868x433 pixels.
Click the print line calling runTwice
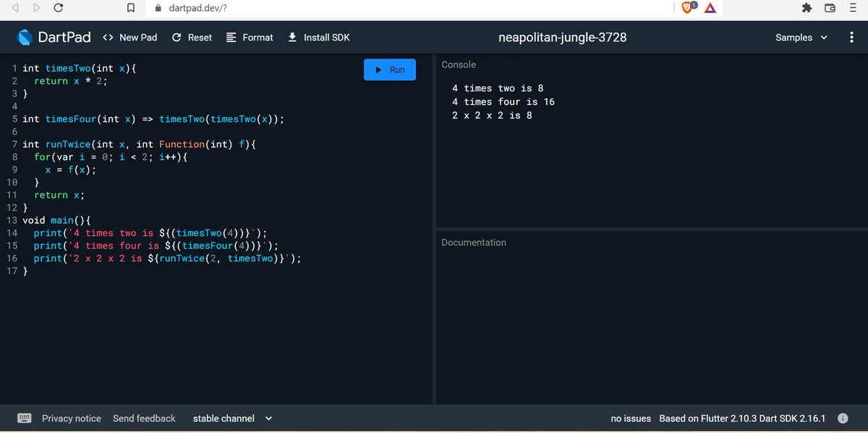[168, 258]
